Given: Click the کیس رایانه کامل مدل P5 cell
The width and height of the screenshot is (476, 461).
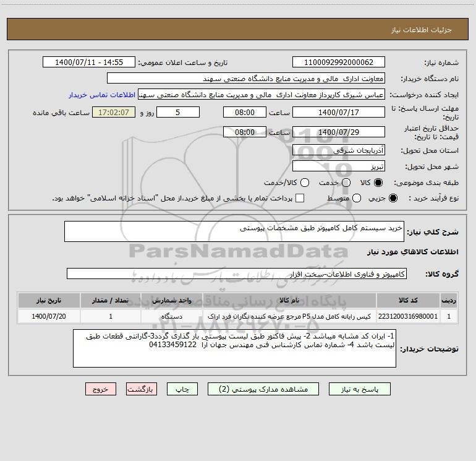Looking at the screenshot, I should click(x=289, y=316).
